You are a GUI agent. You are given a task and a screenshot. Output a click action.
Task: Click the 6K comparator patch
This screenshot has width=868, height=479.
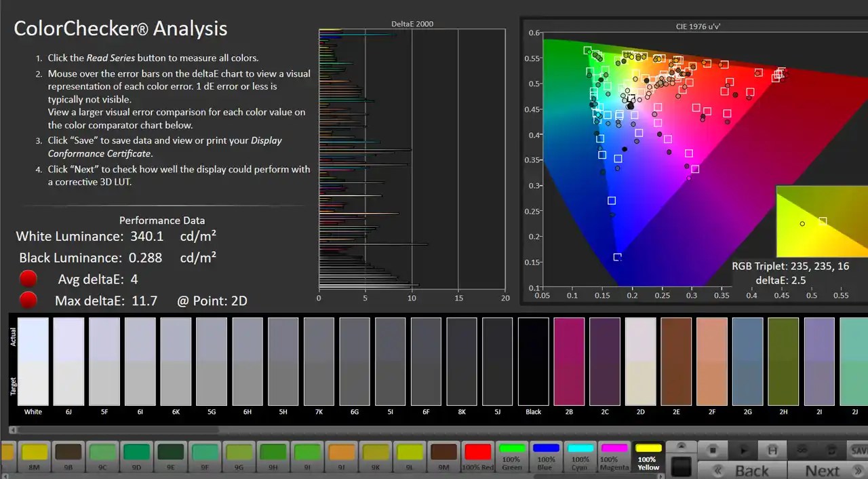[176, 362]
